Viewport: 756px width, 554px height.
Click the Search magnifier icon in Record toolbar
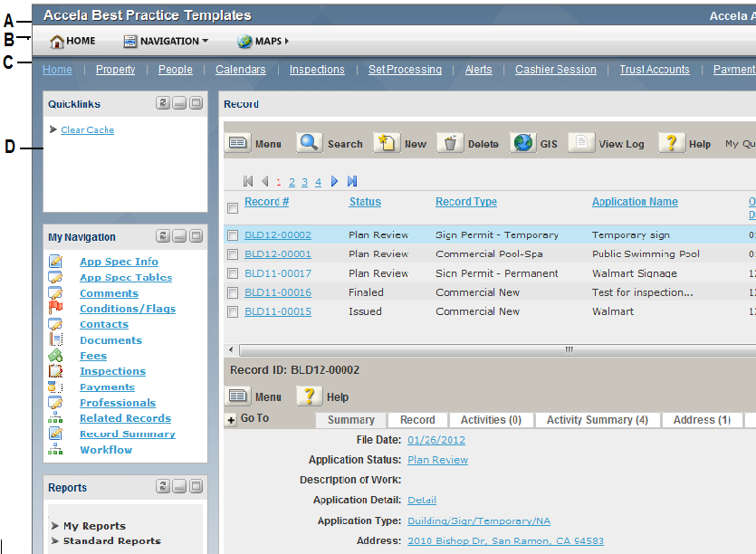[x=310, y=143]
